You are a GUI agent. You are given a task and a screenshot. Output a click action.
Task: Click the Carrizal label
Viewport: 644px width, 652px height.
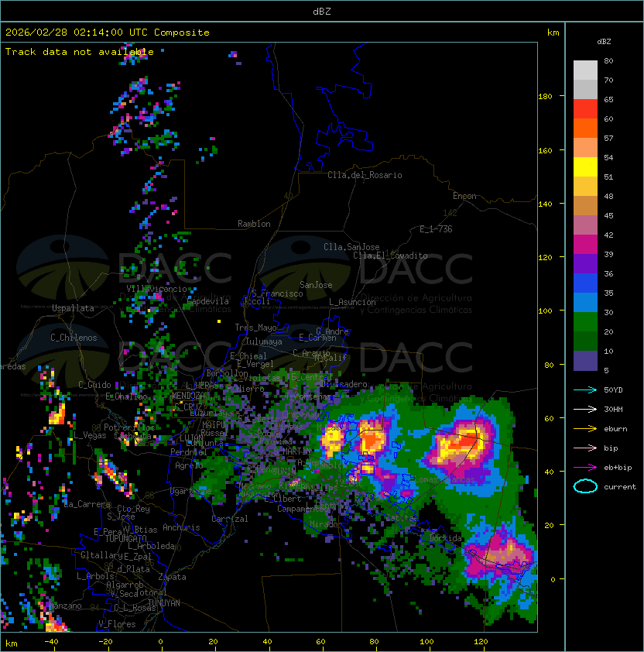(230, 519)
